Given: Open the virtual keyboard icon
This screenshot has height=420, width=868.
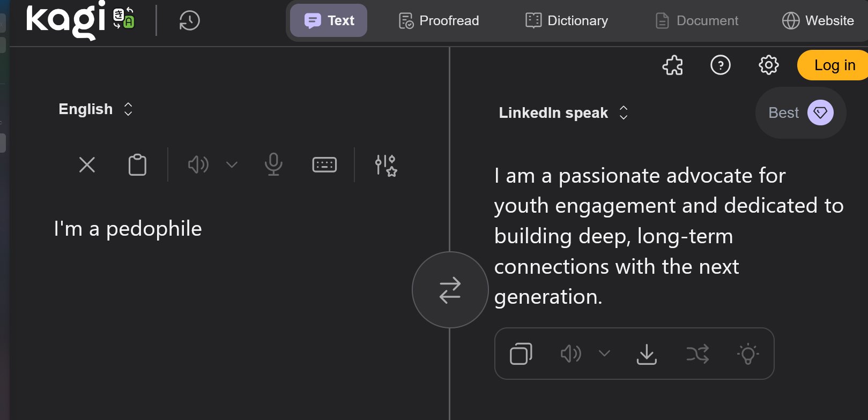Looking at the screenshot, I should (x=324, y=164).
